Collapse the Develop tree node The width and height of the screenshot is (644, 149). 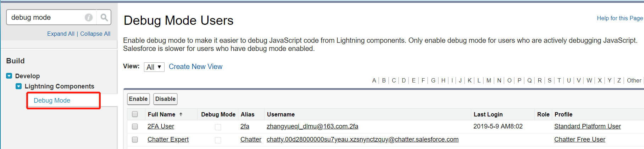pos(9,76)
